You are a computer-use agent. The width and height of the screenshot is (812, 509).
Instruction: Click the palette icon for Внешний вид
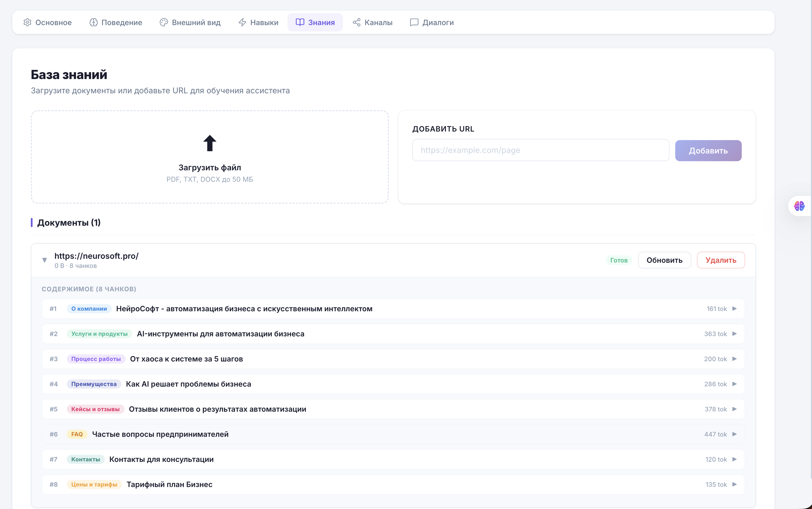click(x=164, y=22)
